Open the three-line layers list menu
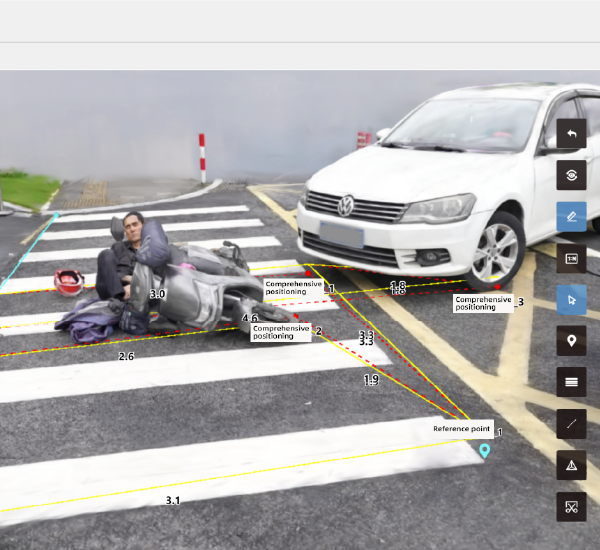 click(571, 382)
